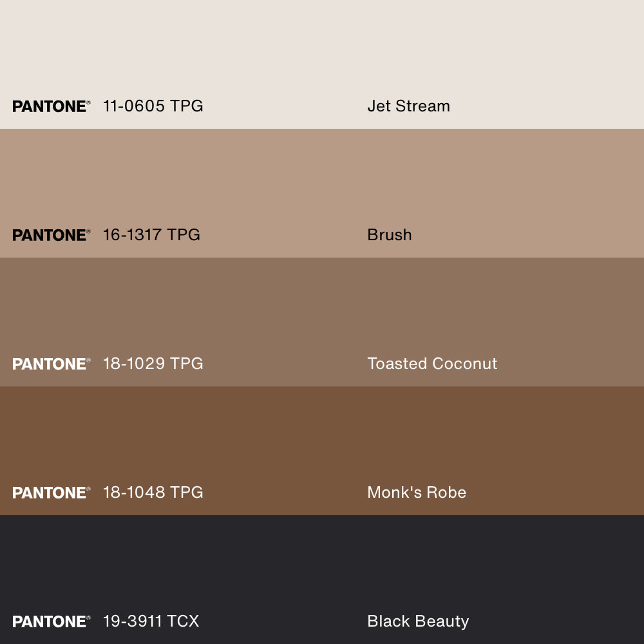Click the PANTONE logo on Toasted Coconut swatch
644x644 pixels.
click(x=51, y=364)
